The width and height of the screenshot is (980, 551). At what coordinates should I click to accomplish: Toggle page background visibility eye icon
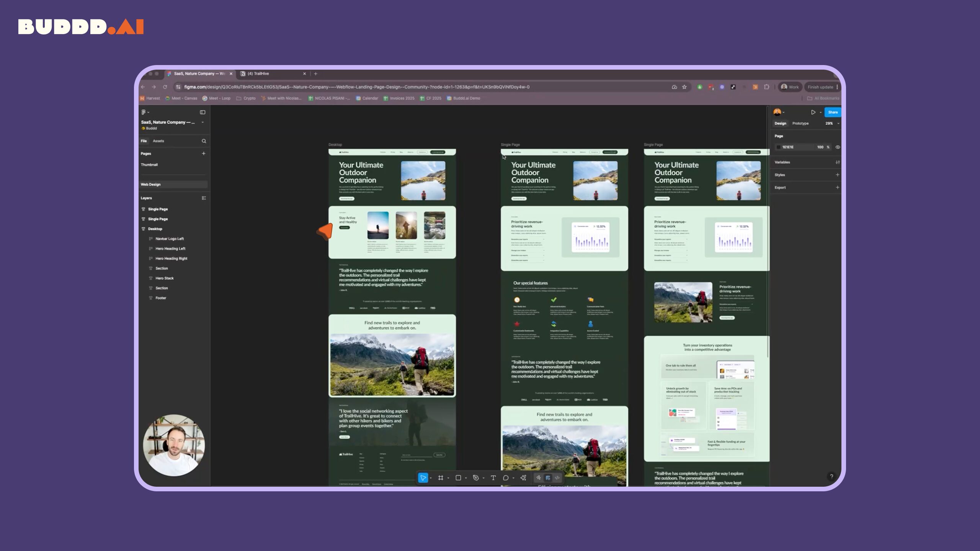(838, 147)
